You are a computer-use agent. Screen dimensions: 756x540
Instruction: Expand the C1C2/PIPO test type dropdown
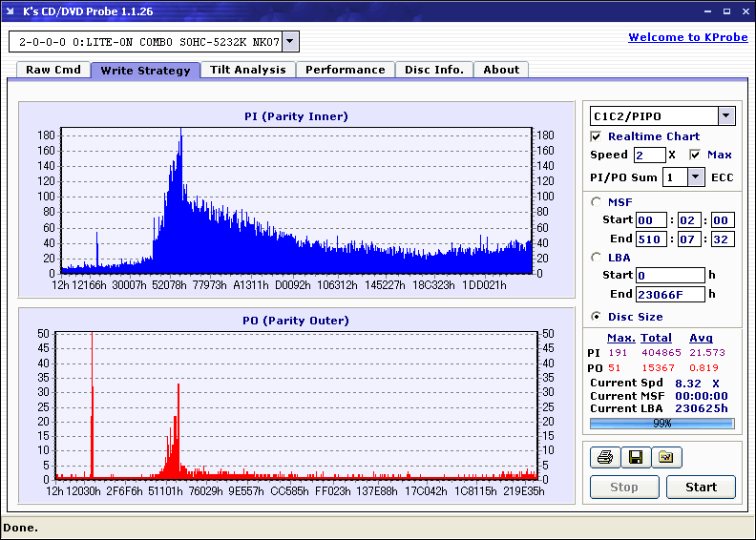tap(725, 116)
